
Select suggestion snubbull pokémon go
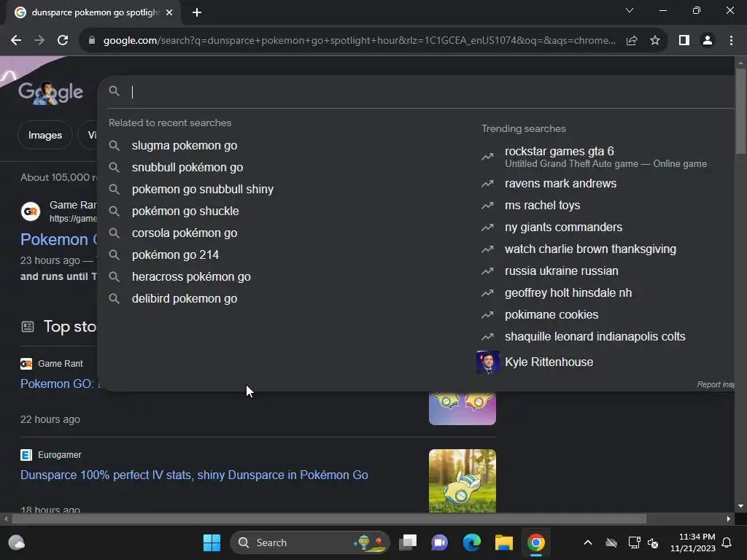(x=187, y=167)
